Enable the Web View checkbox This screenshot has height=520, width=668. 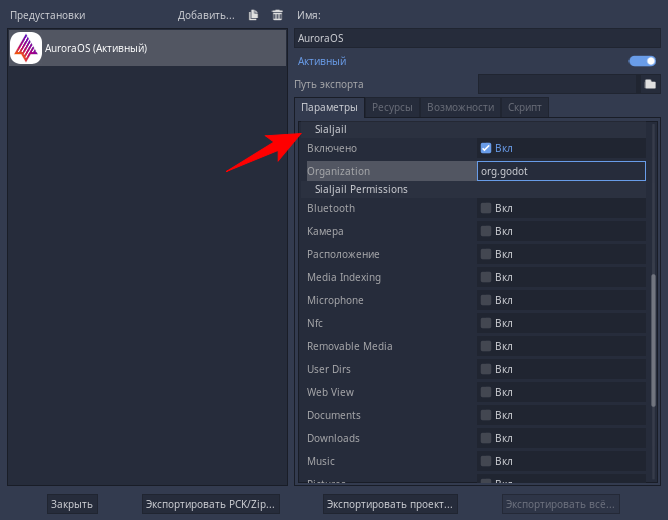coord(486,392)
